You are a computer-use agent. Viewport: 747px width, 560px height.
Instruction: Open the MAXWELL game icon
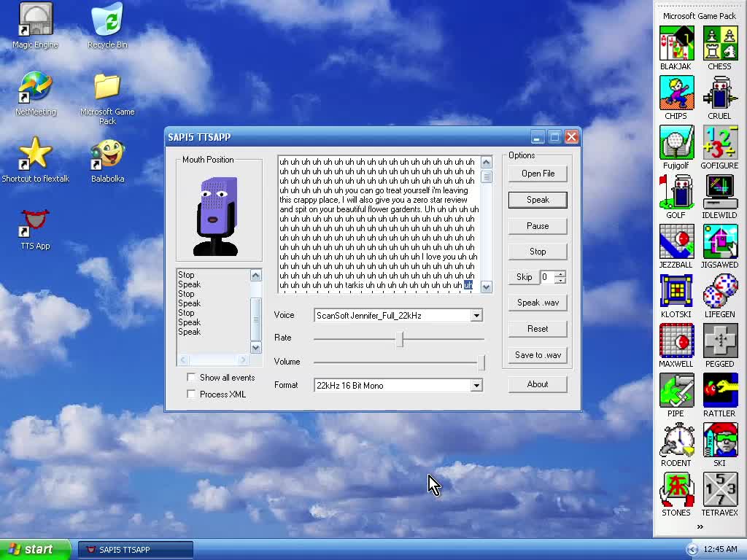pyautogui.click(x=676, y=346)
